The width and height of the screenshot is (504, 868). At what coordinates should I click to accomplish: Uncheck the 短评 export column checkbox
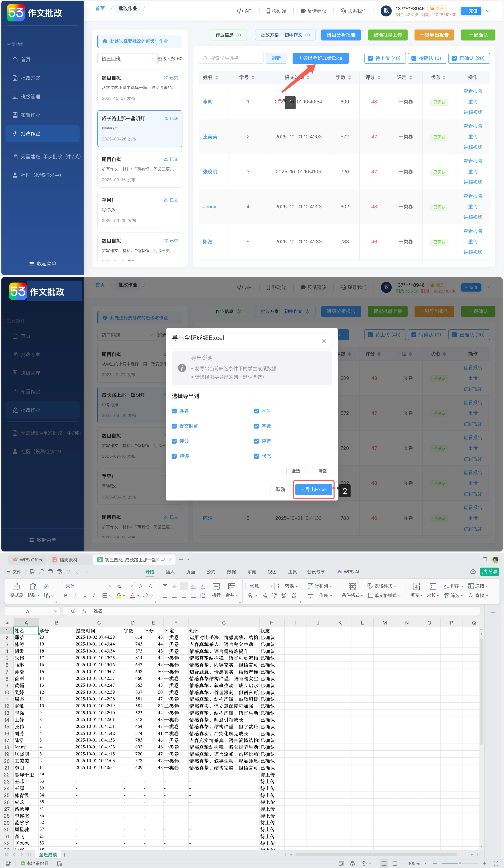174,456
